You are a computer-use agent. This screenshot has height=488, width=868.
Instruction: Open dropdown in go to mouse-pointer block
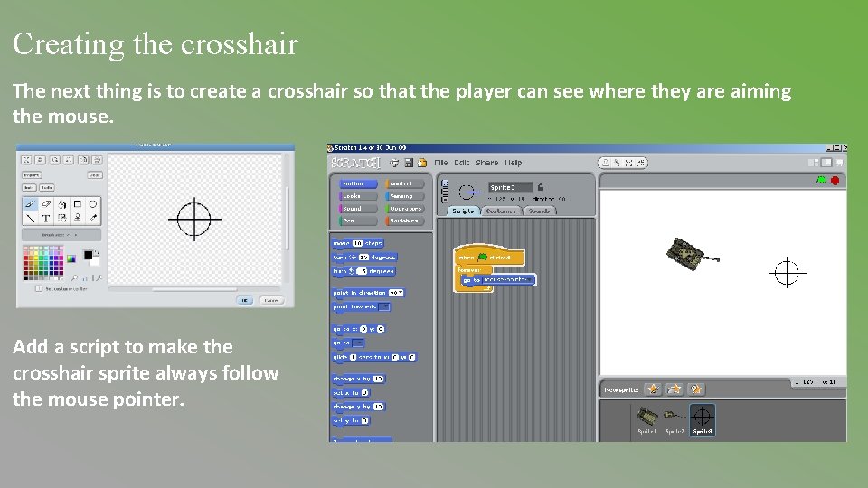(x=529, y=279)
